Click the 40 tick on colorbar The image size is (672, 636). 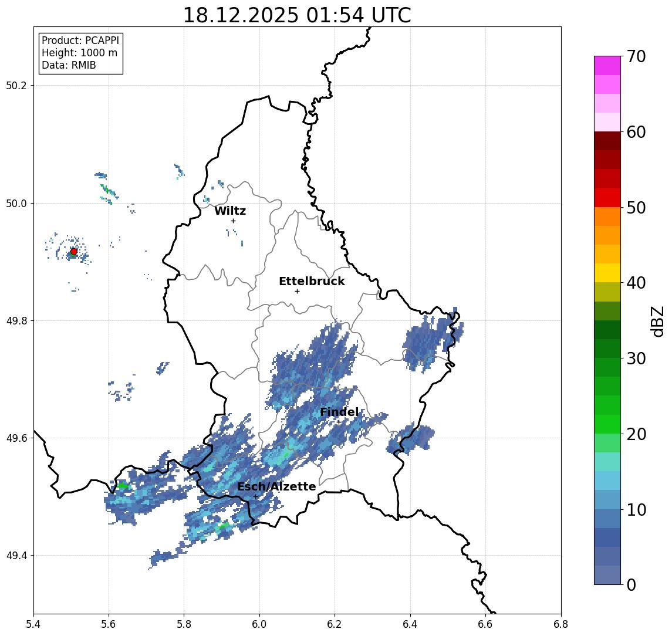click(x=636, y=283)
